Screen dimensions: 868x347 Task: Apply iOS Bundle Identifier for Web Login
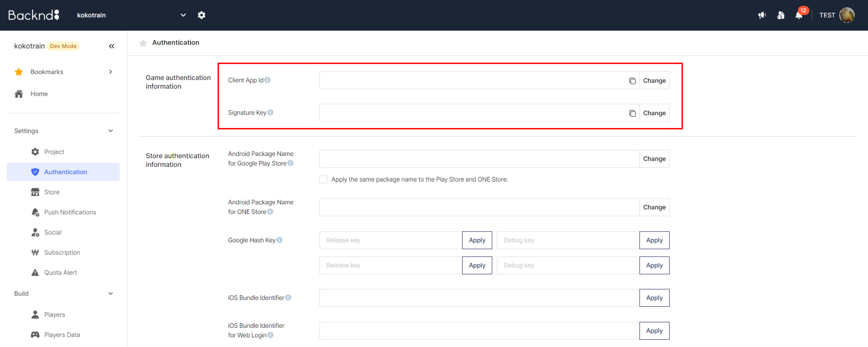[654, 331]
